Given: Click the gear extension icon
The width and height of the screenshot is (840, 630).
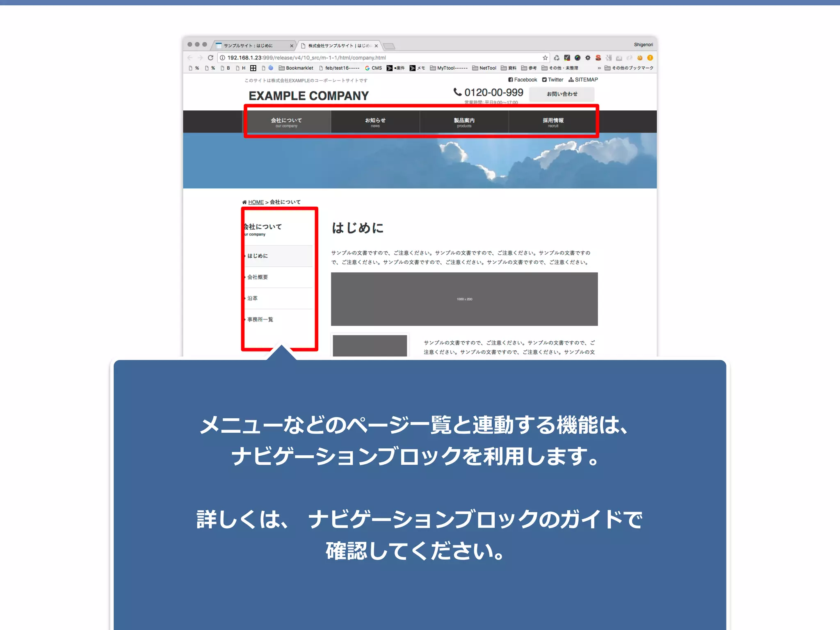Looking at the screenshot, I should click(x=588, y=58).
